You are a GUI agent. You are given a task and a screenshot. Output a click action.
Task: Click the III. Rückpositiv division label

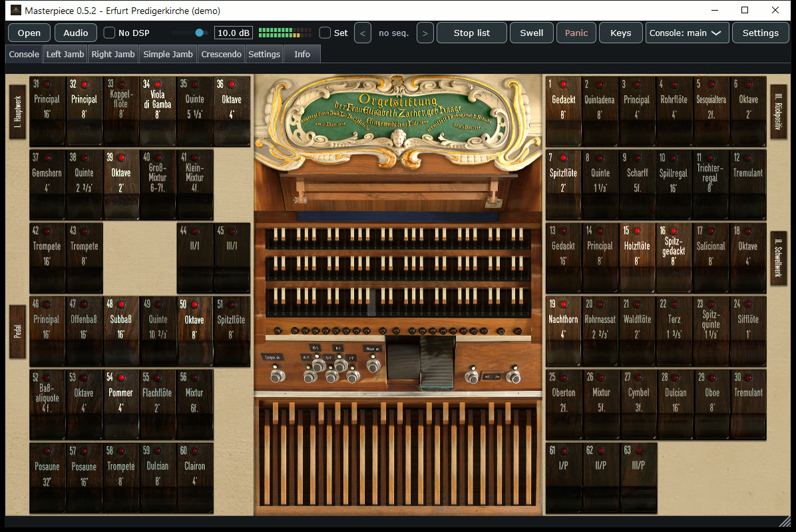point(778,112)
